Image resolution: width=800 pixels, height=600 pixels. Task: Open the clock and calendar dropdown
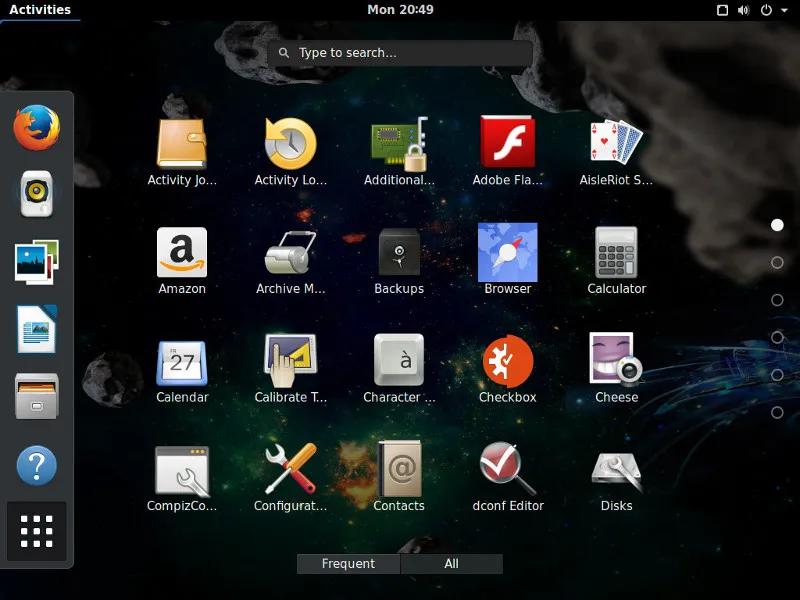pos(400,10)
